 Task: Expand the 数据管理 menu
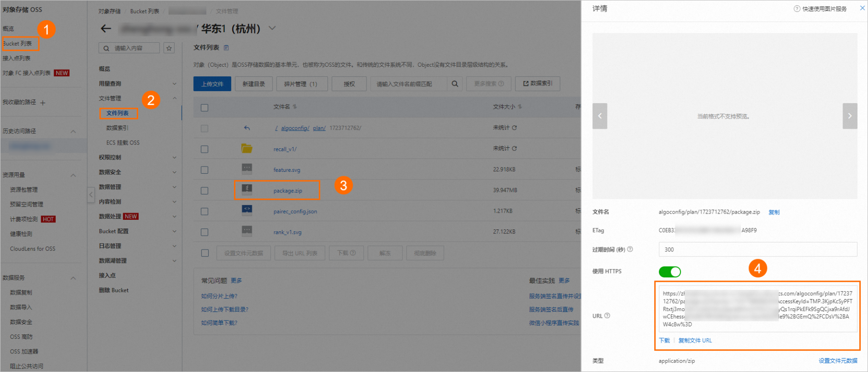175,187
